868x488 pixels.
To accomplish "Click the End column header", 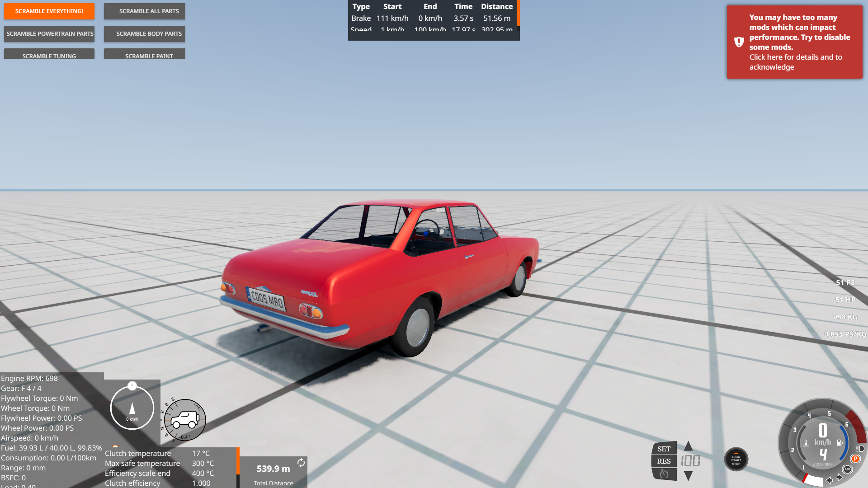I will click(430, 6).
